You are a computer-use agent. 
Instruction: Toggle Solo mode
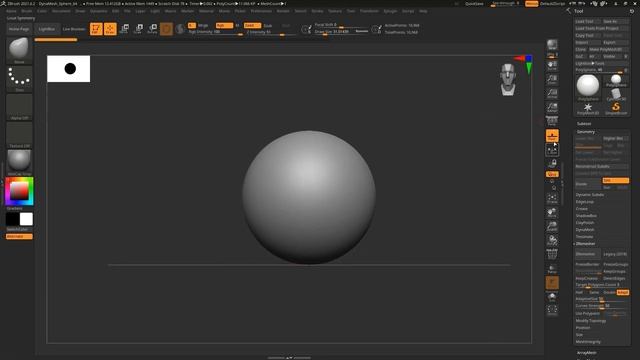coord(552,297)
